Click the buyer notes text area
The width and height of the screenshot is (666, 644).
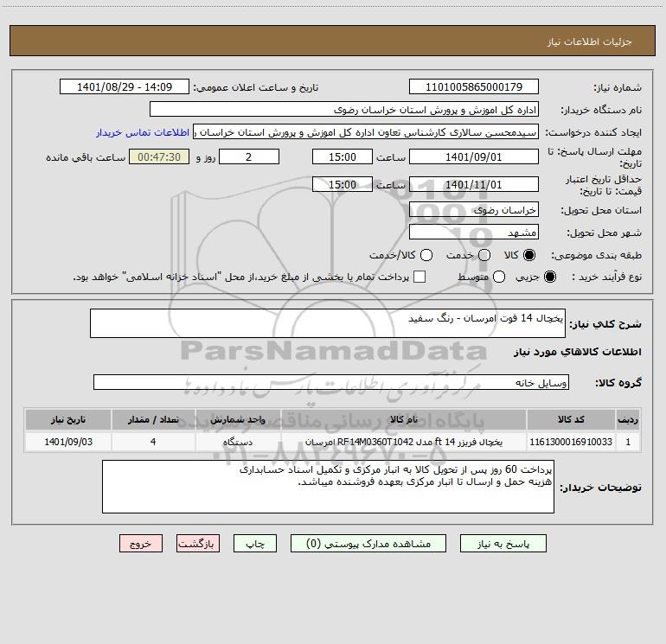[329, 487]
